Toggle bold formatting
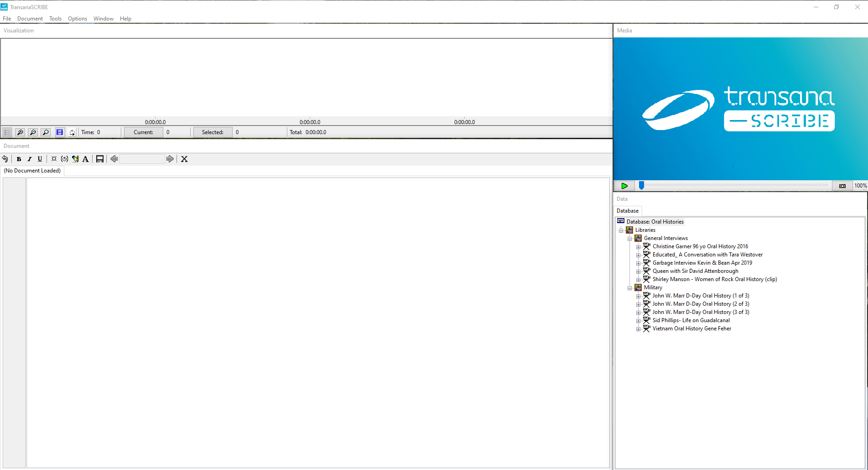 pos(19,159)
